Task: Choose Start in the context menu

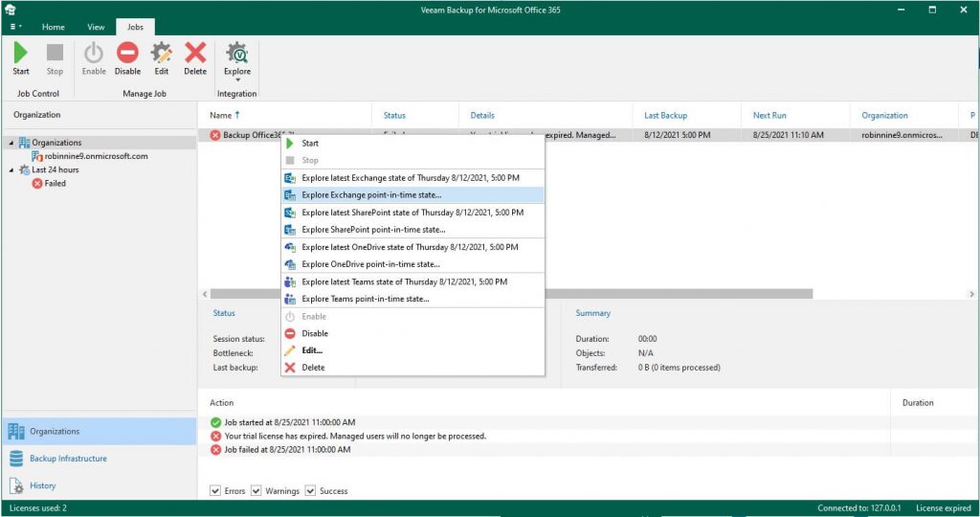Action: click(x=412, y=144)
